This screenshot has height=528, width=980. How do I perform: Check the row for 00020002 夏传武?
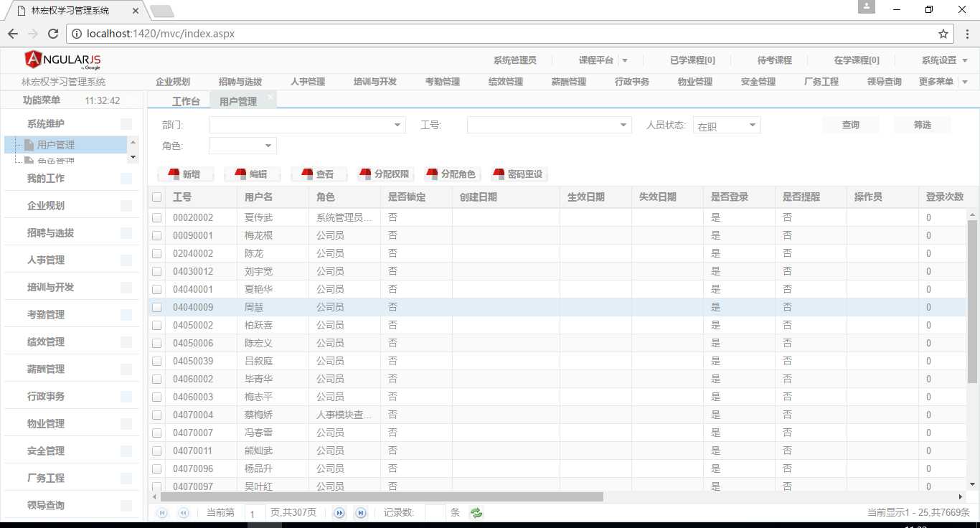click(x=157, y=217)
